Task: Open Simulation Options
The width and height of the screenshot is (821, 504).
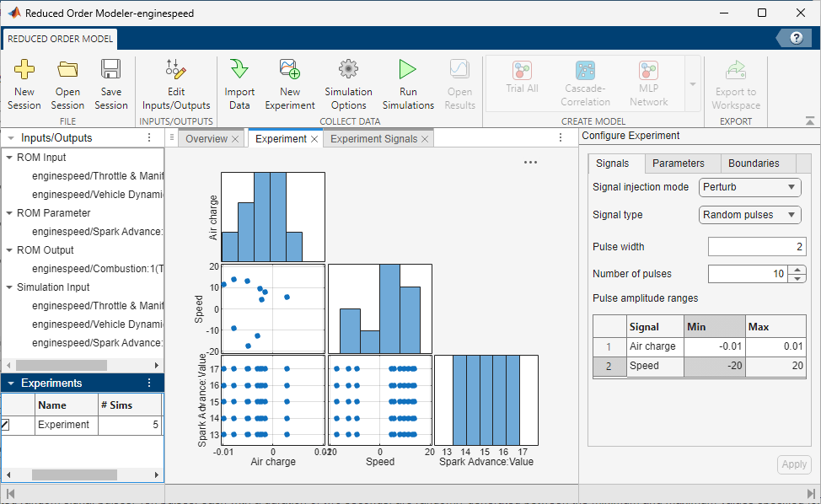Action: [348, 82]
